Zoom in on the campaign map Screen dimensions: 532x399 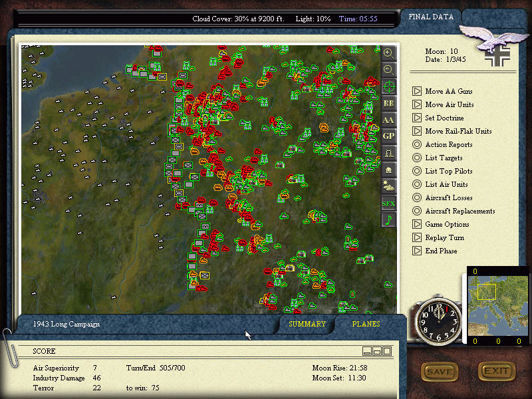coord(389,53)
